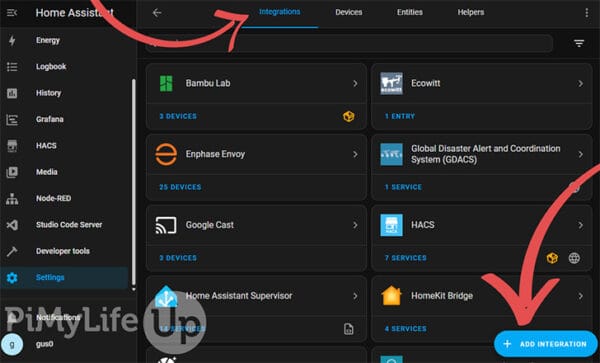The height and width of the screenshot is (363, 600).
Task: Switch to the Devices tab
Action: [349, 12]
